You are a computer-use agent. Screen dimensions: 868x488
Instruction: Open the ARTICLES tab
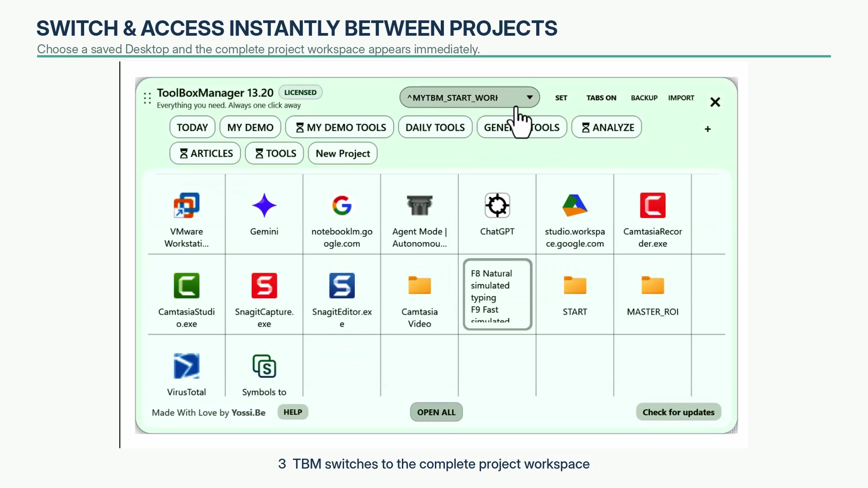pos(205,154)
